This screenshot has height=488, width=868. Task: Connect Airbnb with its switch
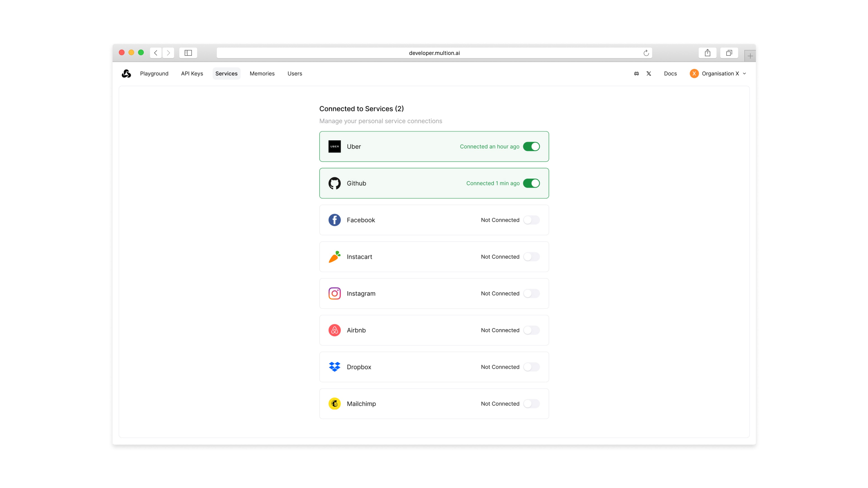(x=531, y=330)
